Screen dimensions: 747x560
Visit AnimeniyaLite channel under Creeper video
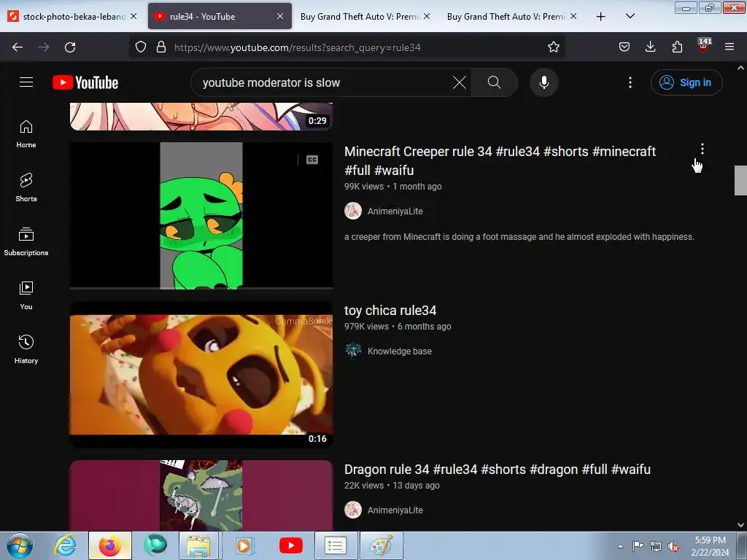pos(395,211)
